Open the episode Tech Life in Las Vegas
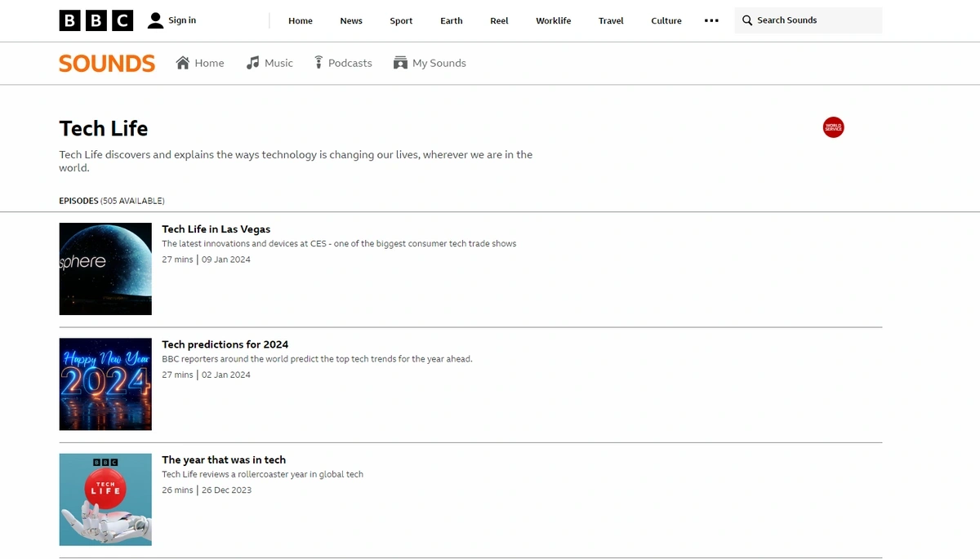Image resolution: width=980 pixels, height=559 pixels. click(216, 229)
